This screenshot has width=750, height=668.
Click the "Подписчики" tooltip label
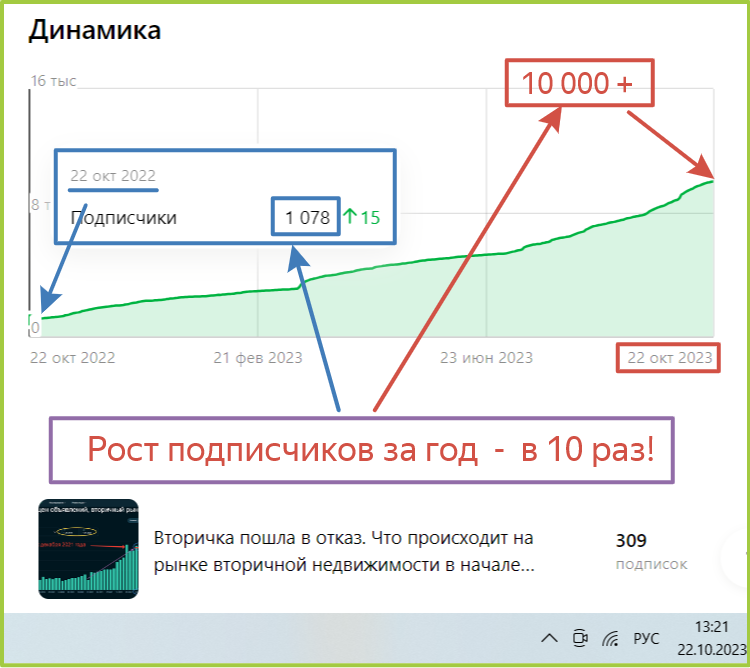[123, 218]
